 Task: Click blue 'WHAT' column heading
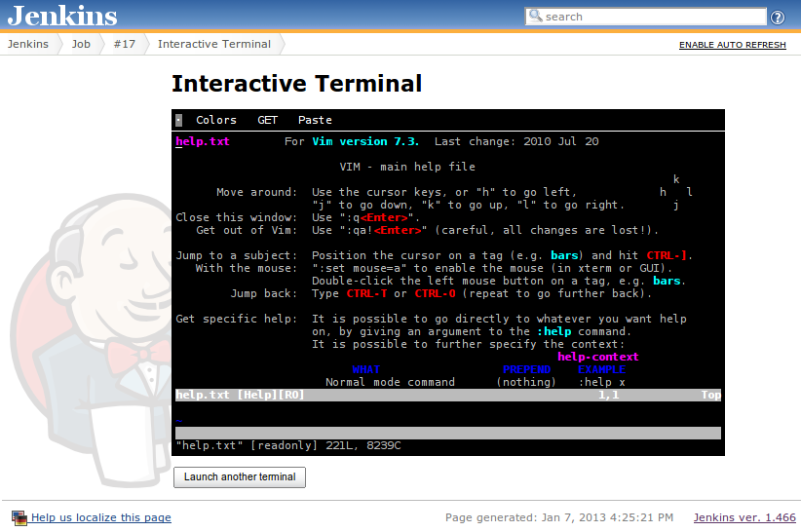pos(366,369)
